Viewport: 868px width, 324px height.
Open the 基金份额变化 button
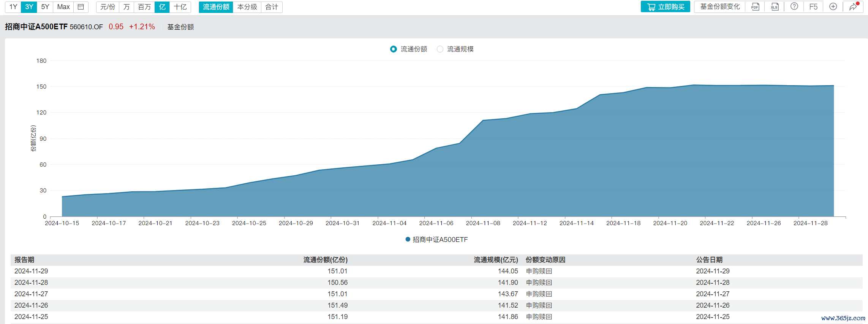(x=720, y=7)
